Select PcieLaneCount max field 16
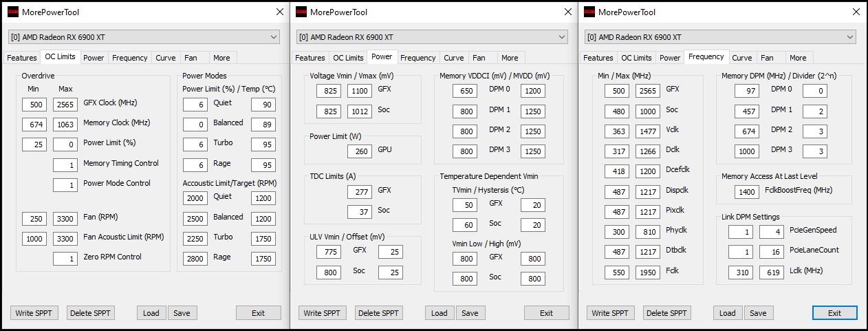Viewport: 868px width, 331px height. click(772, 252)
